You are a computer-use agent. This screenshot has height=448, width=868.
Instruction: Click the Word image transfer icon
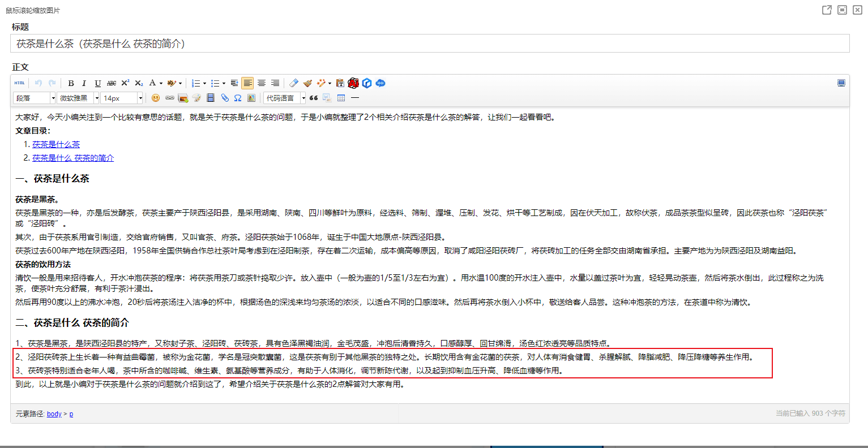327,98
